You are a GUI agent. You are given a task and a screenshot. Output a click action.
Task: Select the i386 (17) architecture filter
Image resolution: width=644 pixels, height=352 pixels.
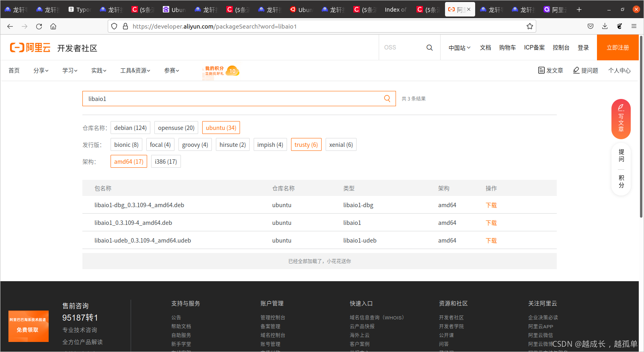[166, 162]
